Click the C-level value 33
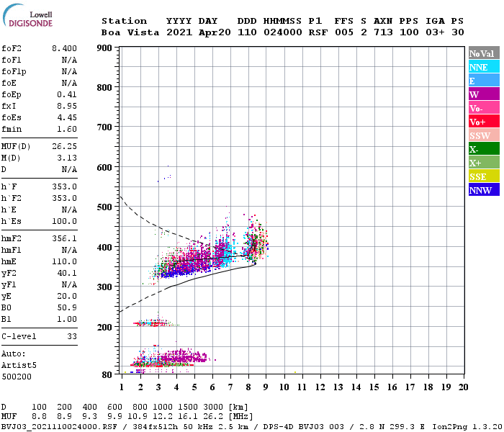Image resolution: width=504 pixels, height=432 pixels. (x=72, y=337)
